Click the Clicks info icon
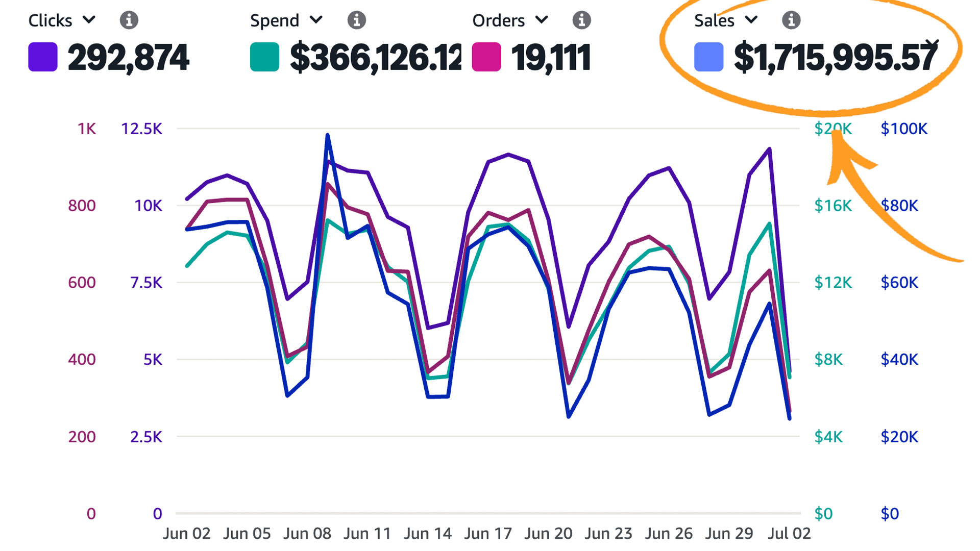 click(x=129, y=20)
